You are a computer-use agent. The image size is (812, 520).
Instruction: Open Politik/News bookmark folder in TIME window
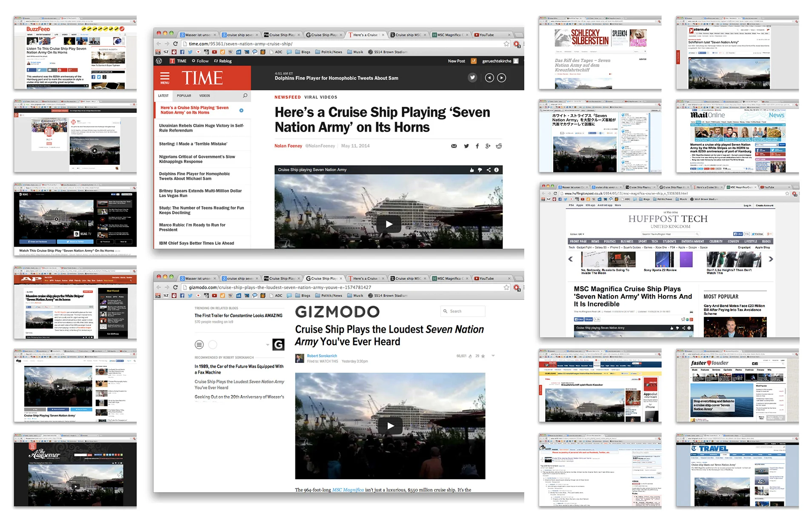tap(329, 52)
